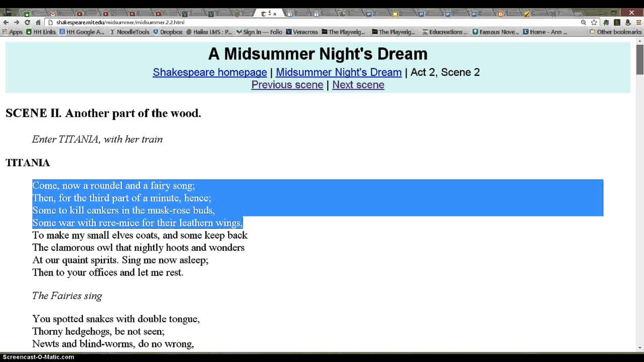Click the zoom magnifier icon in address bar
Image resolution: width=644 pixels, height=362 pixels.
click(x=584, y=23)
